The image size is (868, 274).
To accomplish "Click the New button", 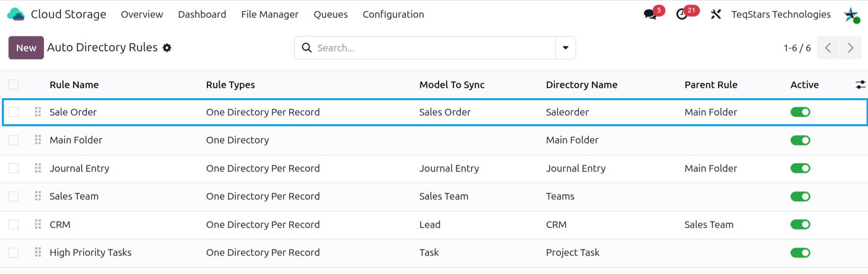I will (26, 48).
